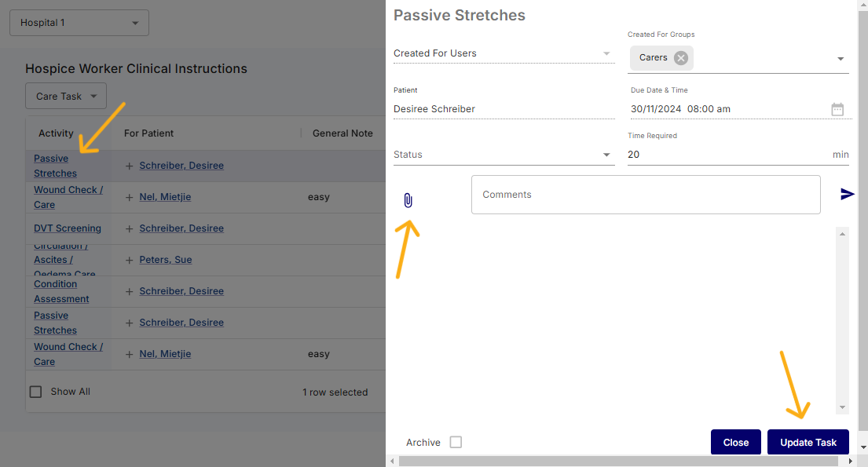Open the calendar date picker icon
This screenshot has width=868, height=467.
[837, 109]
